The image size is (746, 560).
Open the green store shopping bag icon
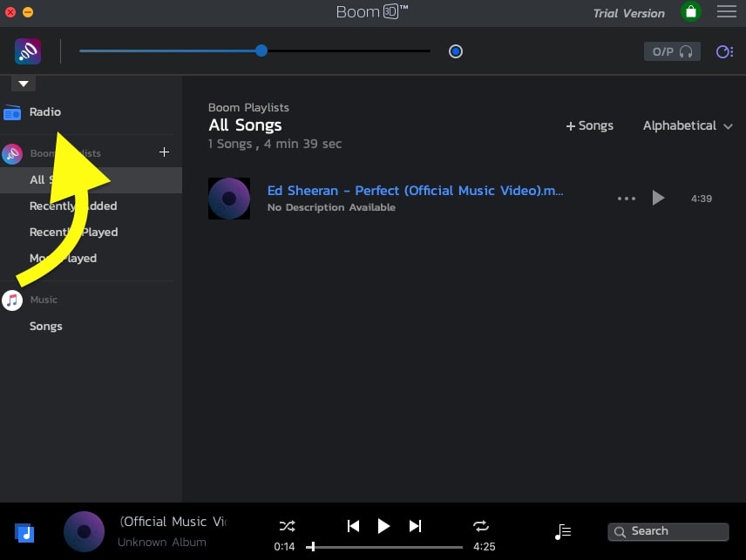point(690,12)
